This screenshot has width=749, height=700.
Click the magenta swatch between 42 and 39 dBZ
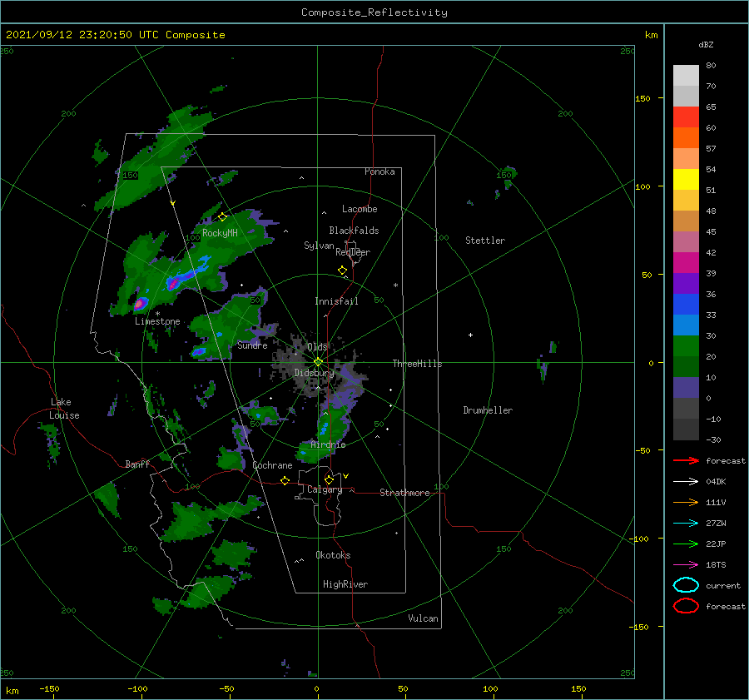click(x=686, y=263)
